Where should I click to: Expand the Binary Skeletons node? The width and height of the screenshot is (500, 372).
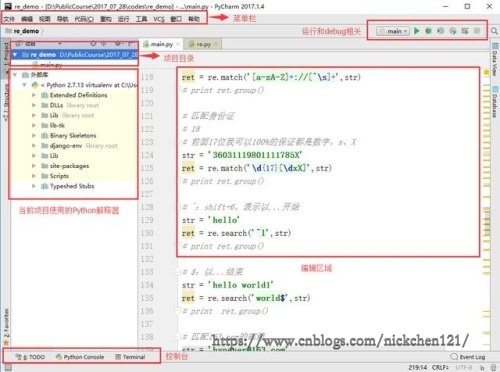[34, 135]
